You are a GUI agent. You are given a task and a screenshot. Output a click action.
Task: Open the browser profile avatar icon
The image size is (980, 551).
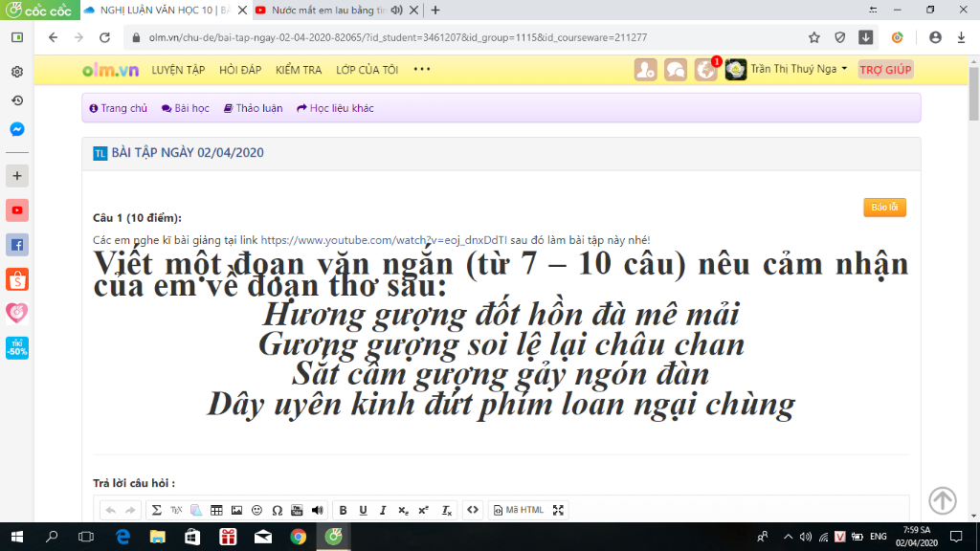(x=935, y=37)
